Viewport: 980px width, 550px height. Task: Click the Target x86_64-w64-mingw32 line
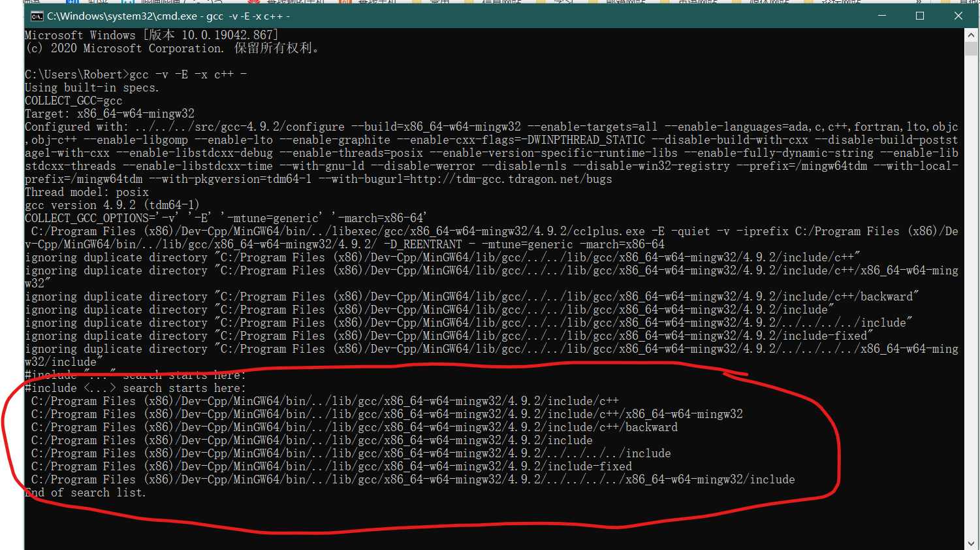[110, 114]
